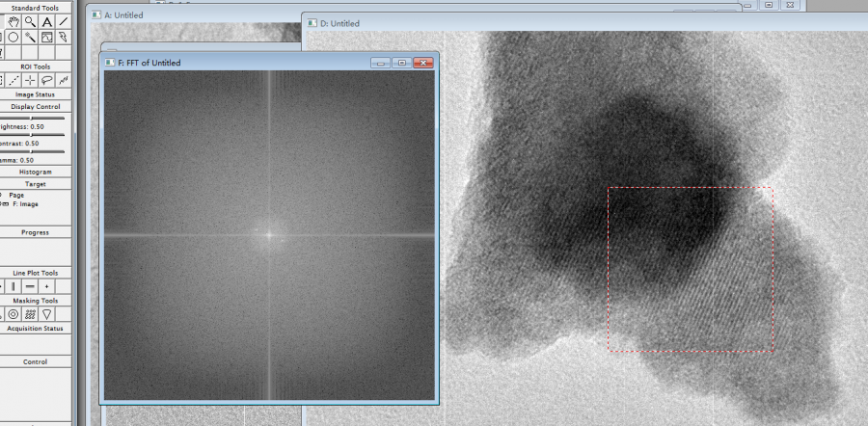Expand the Histogram palette
Viewport: 868px width, 426px height.
pyautogui.click(x=35, y=173)
